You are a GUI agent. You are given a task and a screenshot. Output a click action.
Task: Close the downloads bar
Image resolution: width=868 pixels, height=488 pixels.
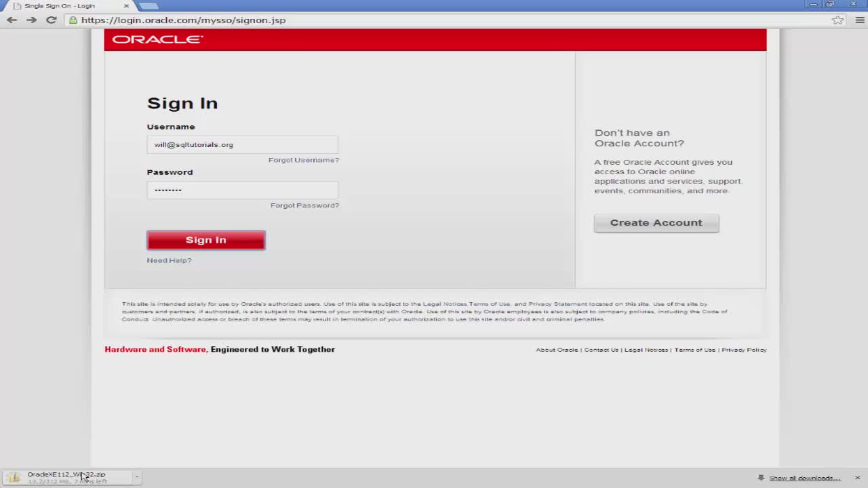[x=857, y=478]
